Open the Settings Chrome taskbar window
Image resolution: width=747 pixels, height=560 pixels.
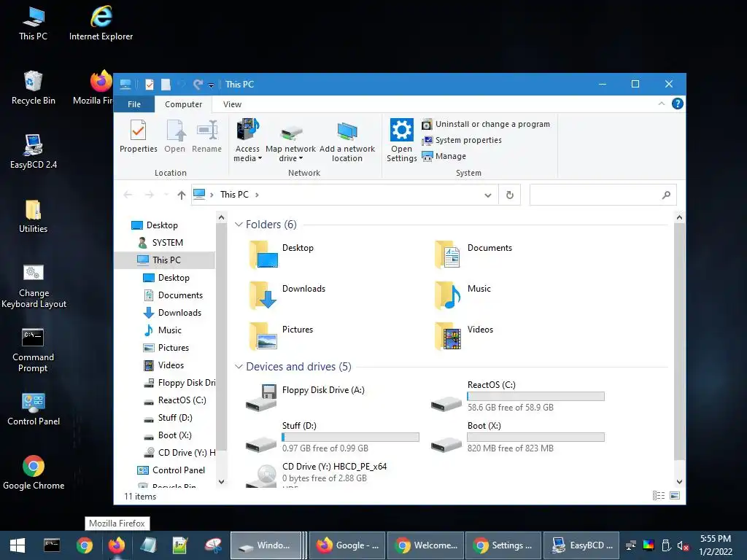[503, 545]
